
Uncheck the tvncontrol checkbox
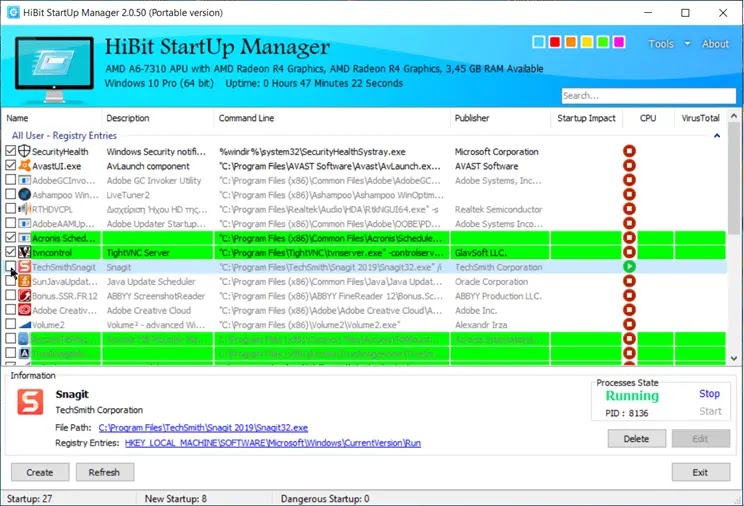click(x=10, y=252)
